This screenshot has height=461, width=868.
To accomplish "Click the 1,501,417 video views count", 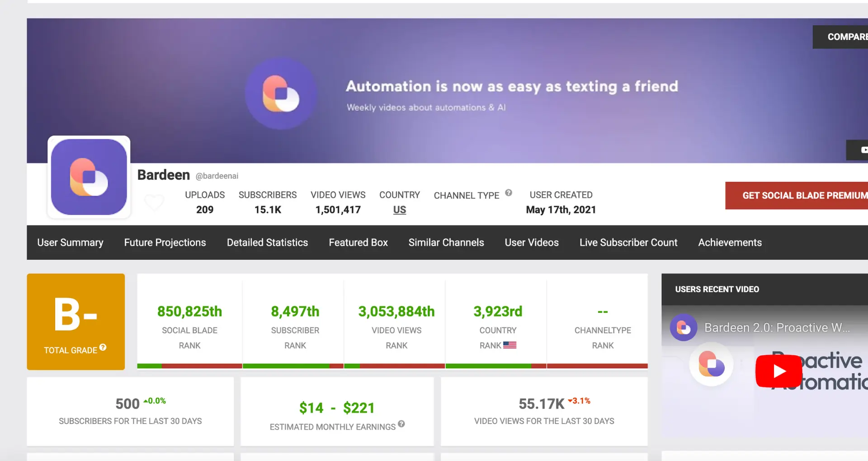I will [x=338, y=210].
